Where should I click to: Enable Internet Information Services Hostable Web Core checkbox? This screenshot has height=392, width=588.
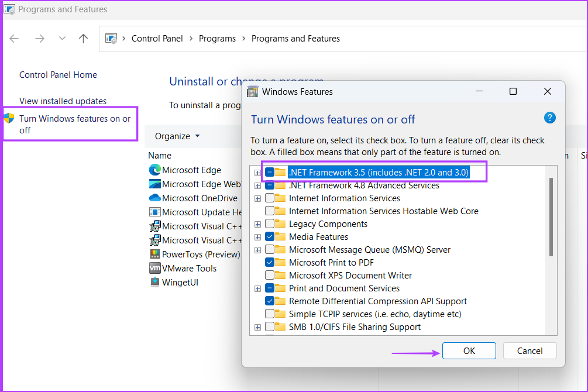[269, 211]
